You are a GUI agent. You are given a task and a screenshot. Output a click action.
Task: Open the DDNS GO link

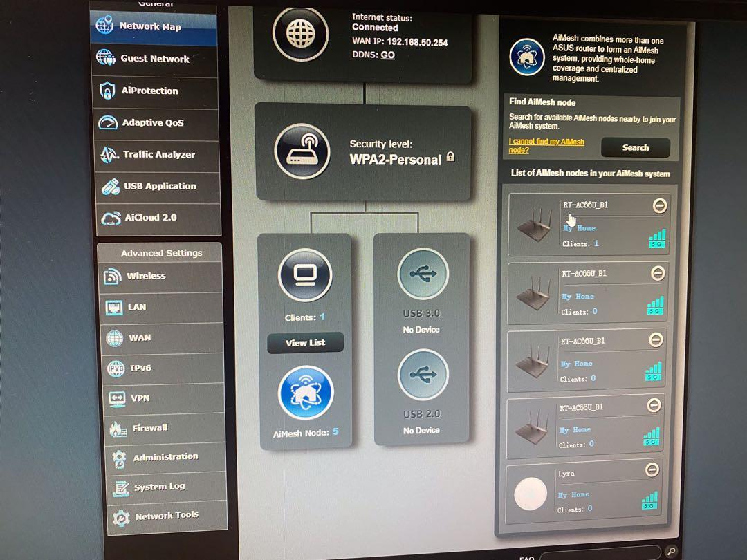(x=388, y=55)
